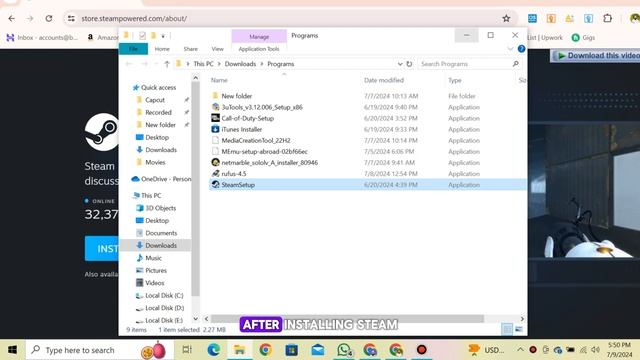
Task: Click the file list horizontal scrollbar
Action: point(347,319)
